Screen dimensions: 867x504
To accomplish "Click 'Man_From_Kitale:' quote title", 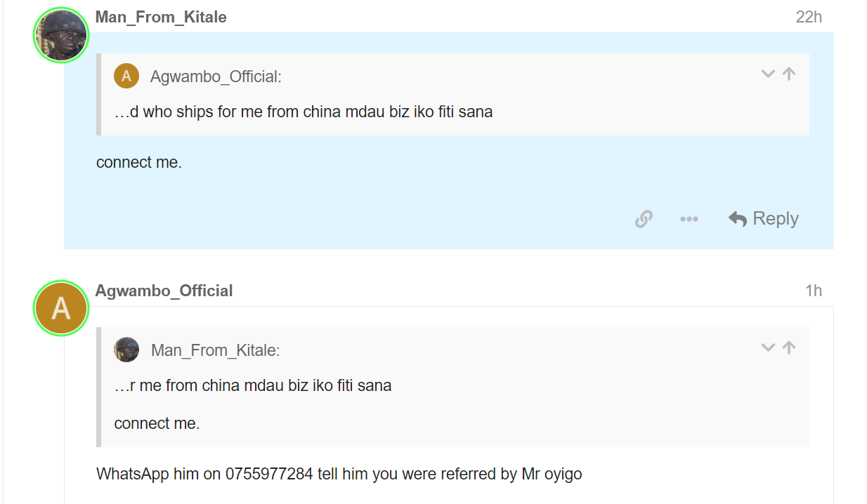I will [x=215, y=350].
